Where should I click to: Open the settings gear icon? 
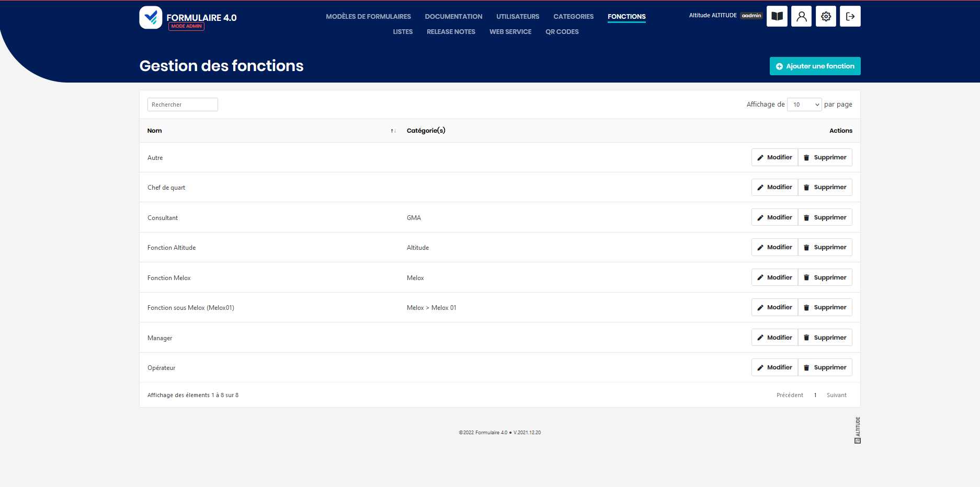826,16
